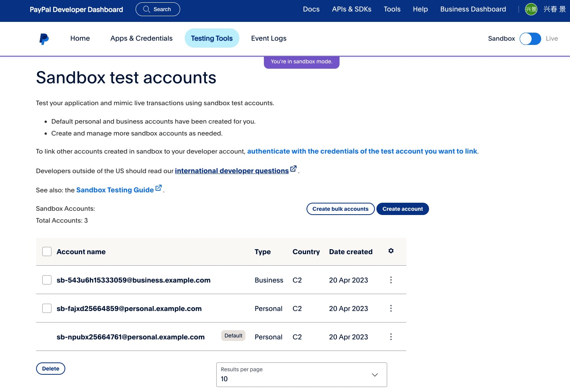Open the Help menu
Screen dimensions: 570x392
[420, 9]
